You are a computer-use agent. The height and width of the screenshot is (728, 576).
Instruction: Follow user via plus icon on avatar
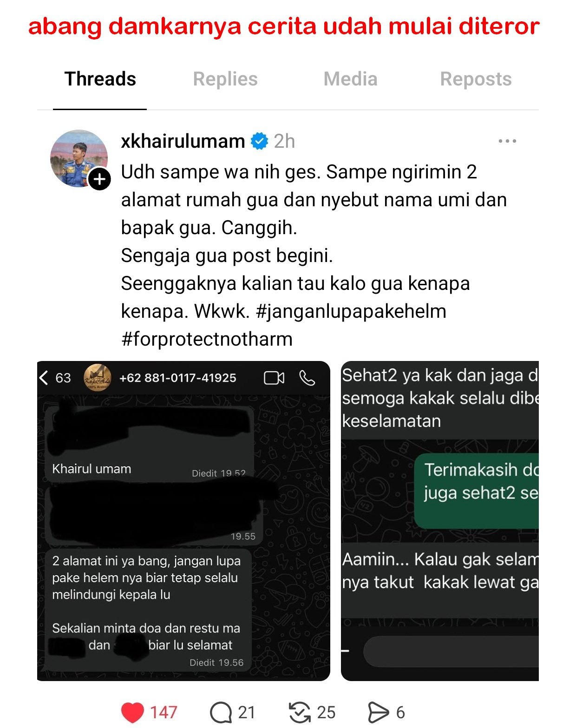coord(99,179)
